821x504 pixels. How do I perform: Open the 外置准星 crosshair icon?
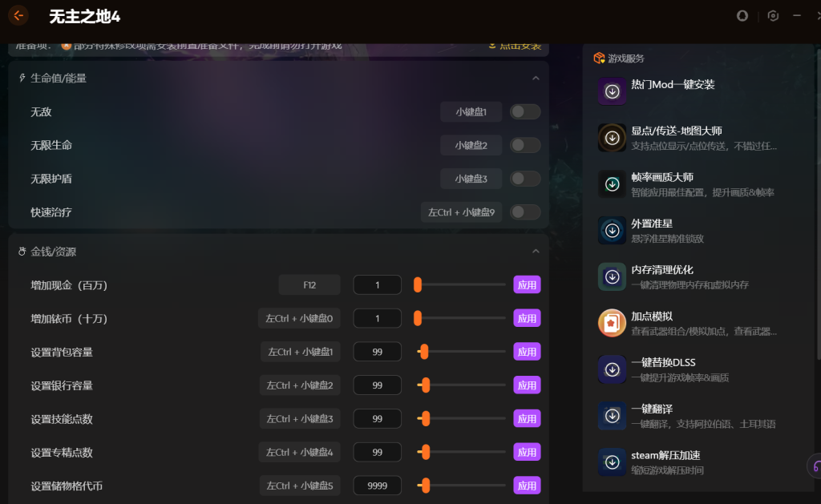click(612, 231)
